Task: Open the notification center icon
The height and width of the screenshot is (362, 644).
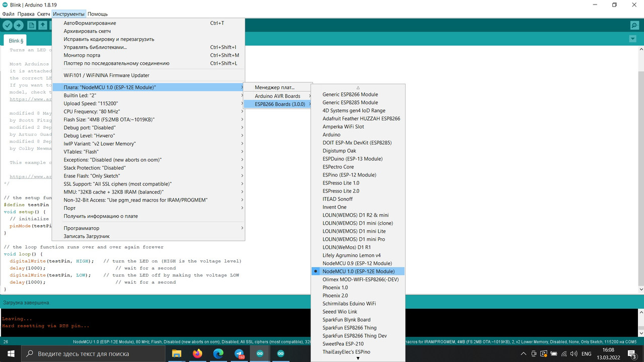Action: [x=632, y=353]
